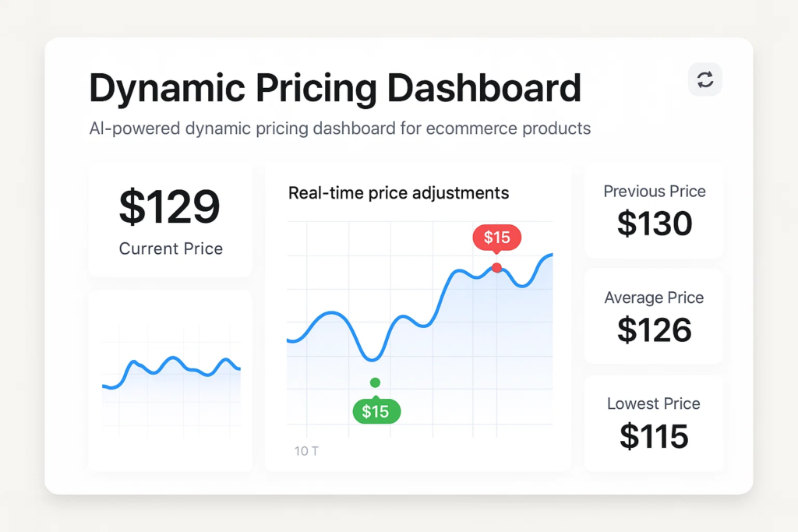Select the $129 current price value
The image size is (798, 532).
coord(170,206)
